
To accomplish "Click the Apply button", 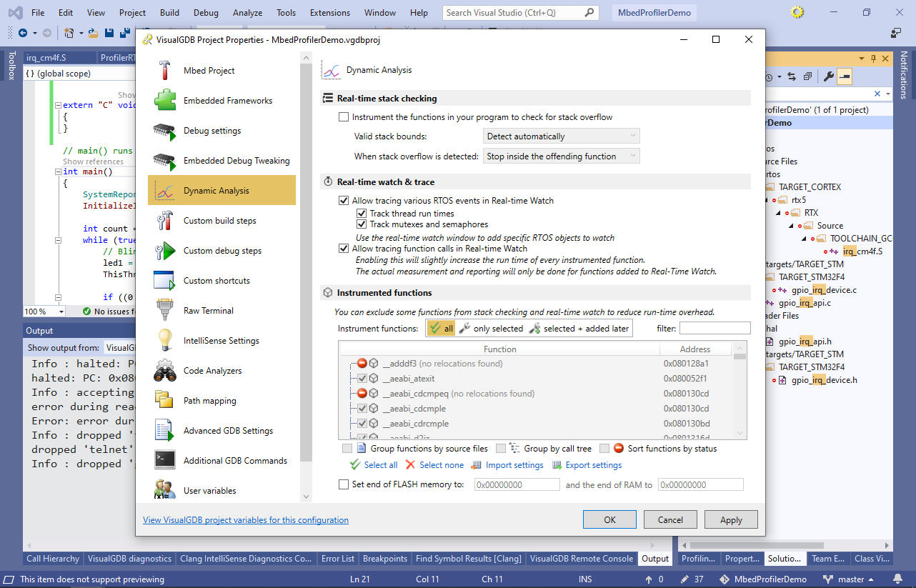I will click(731, 519).
